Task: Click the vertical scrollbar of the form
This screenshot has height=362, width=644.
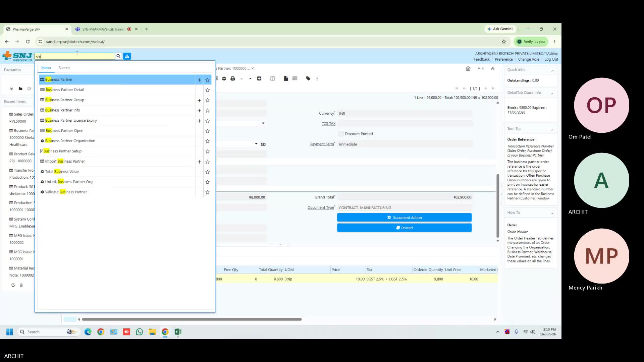Action: tap(498, 205)
